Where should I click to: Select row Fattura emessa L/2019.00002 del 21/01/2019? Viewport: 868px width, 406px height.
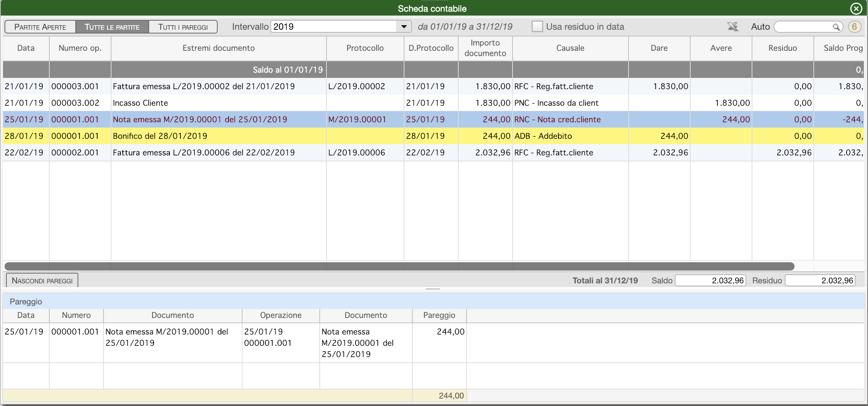coord(433,86)
